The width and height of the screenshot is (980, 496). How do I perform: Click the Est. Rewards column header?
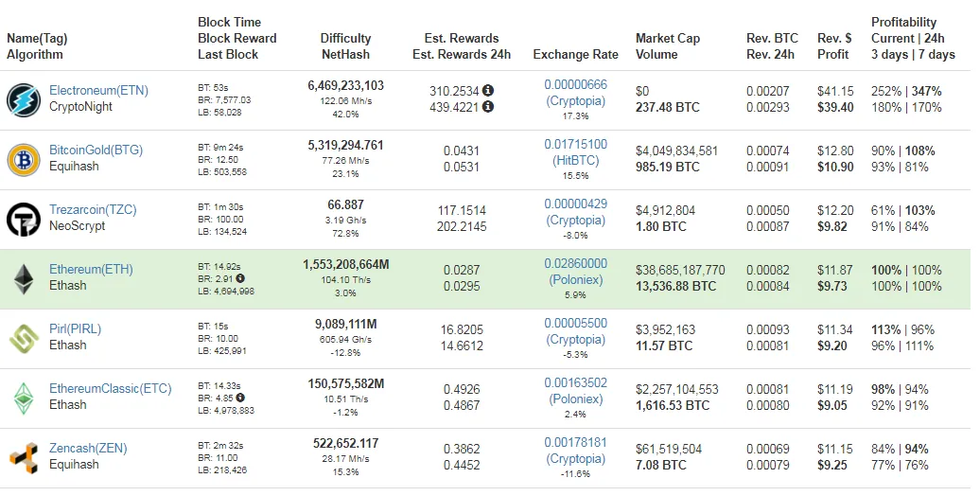[x=462, y=46]
